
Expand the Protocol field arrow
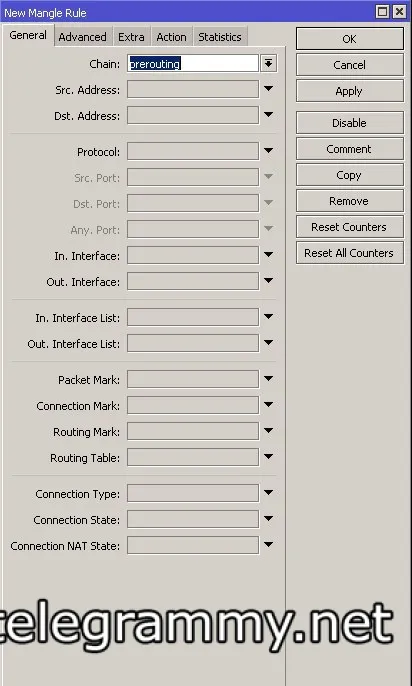[x=269, y=151]
